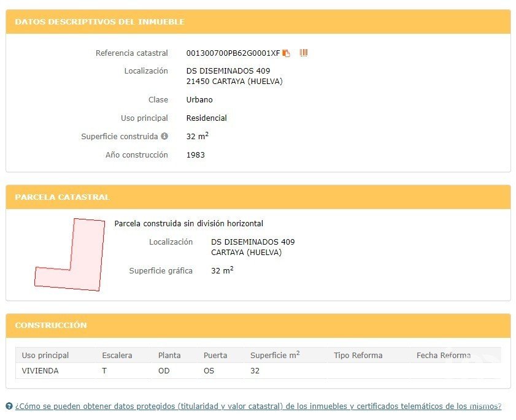
Task: Click the 'Residencial' use value
Action: pyautogui.click(x=206, y=118)
